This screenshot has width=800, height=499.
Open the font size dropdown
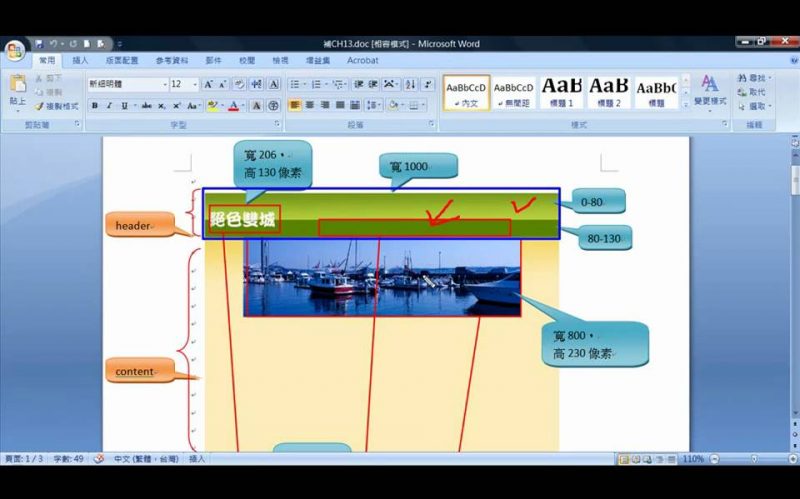point(193,84)
